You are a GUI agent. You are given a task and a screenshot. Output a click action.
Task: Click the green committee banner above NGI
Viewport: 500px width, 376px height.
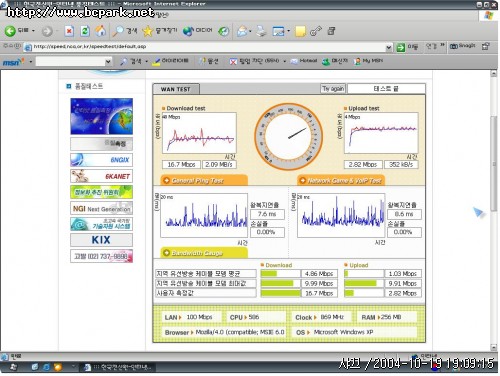[x=101, y=192]
